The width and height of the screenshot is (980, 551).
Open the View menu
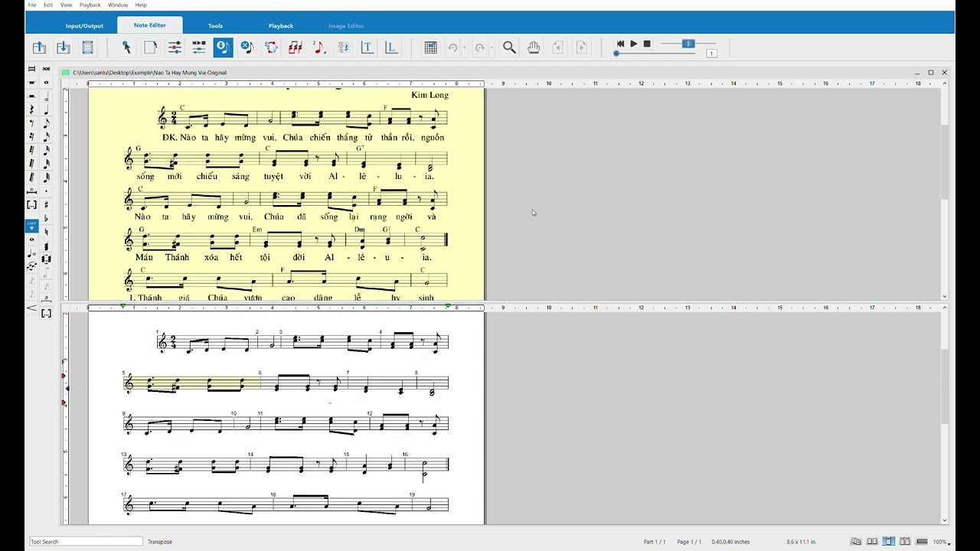[x=66, y=5]
